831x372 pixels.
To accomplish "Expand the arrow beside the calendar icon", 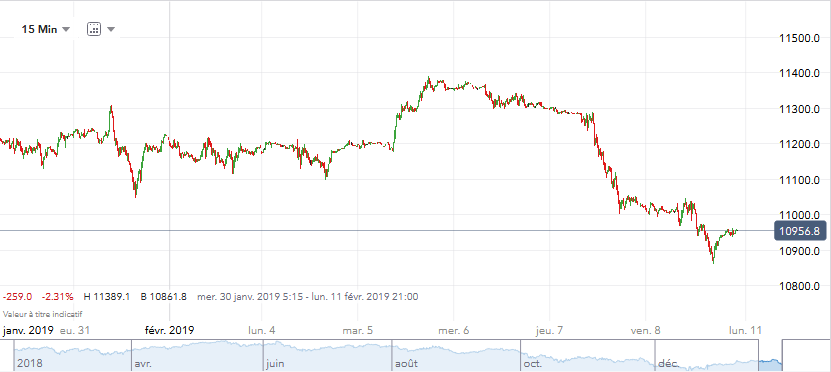I will coord(111,29).
